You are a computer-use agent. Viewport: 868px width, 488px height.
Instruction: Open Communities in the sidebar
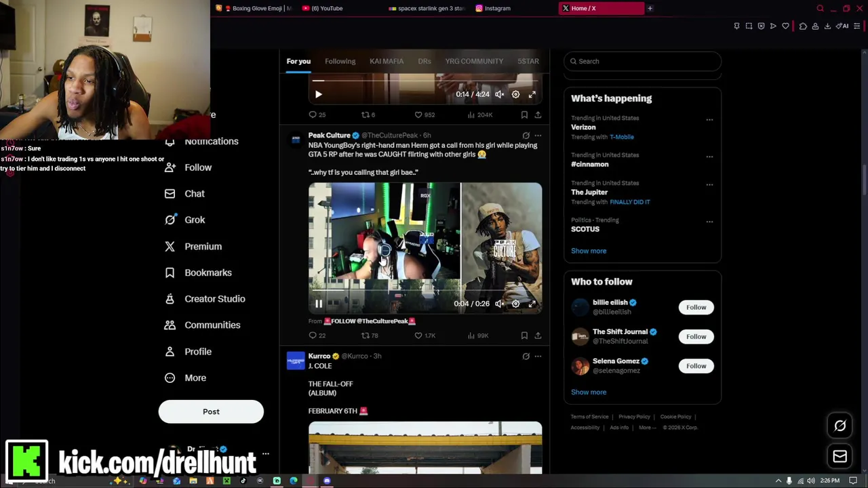pyautogui.click(x=202, y=325)
